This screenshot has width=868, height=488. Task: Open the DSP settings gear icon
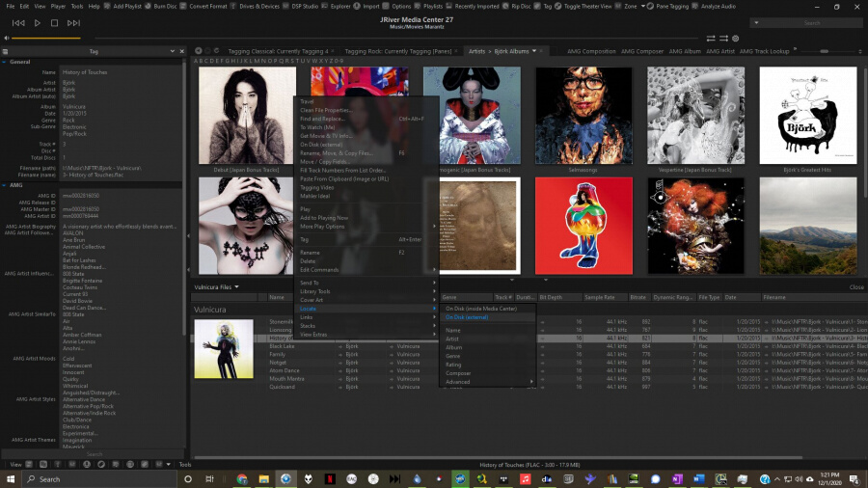pyautogui.click(x=736, y=39)
